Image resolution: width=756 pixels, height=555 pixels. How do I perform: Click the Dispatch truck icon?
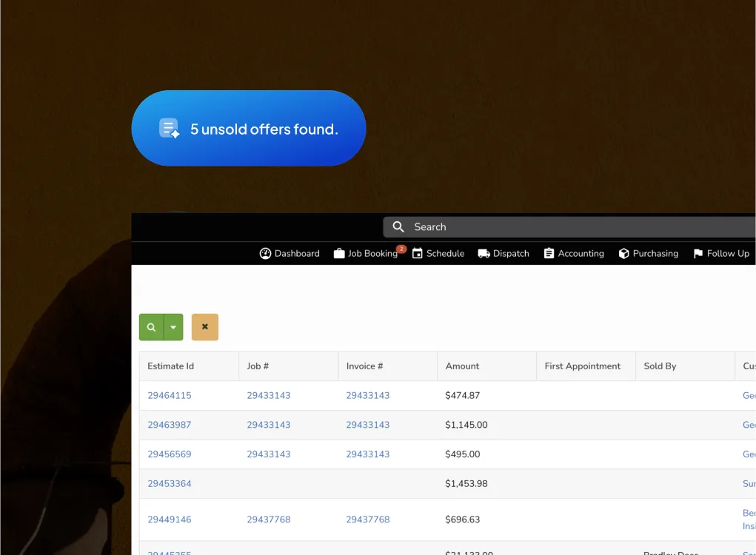coord(484,253)
